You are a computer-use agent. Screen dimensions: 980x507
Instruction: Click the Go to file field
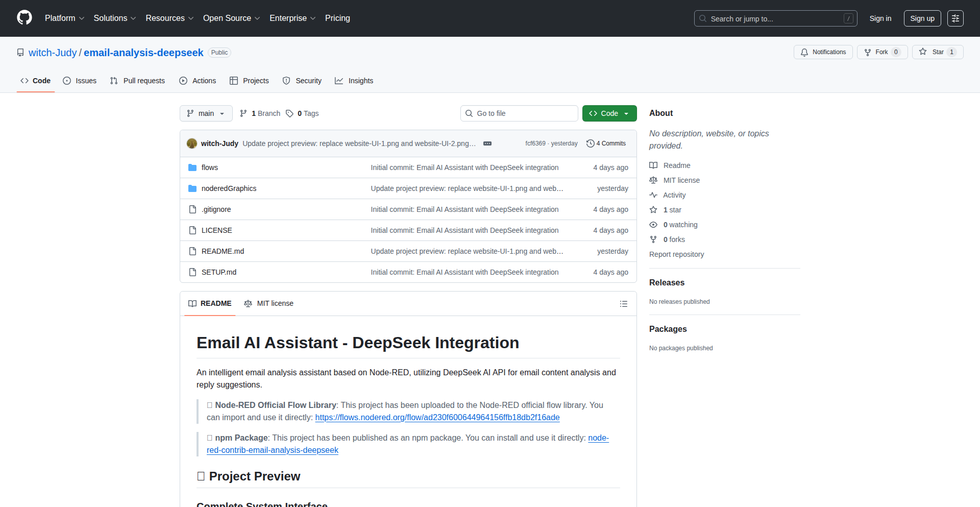coord(519,113)
